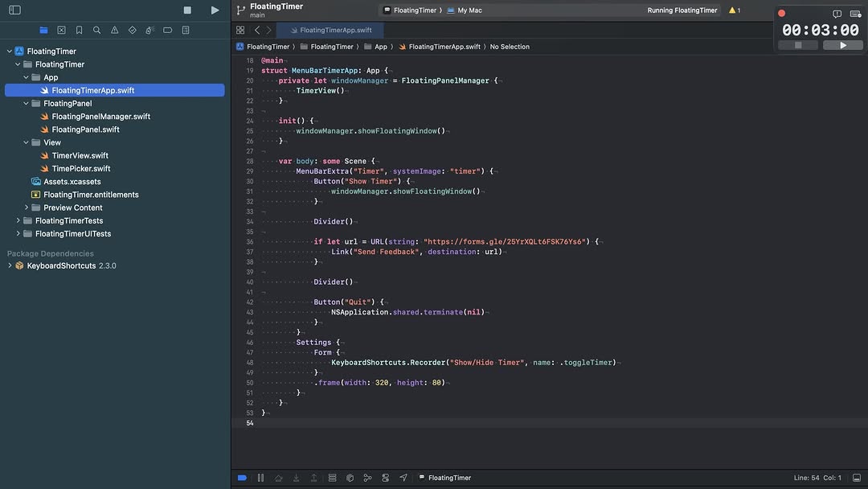Go forward in editor history
This screenshot has width=868, height=489.
pos(269,30)
